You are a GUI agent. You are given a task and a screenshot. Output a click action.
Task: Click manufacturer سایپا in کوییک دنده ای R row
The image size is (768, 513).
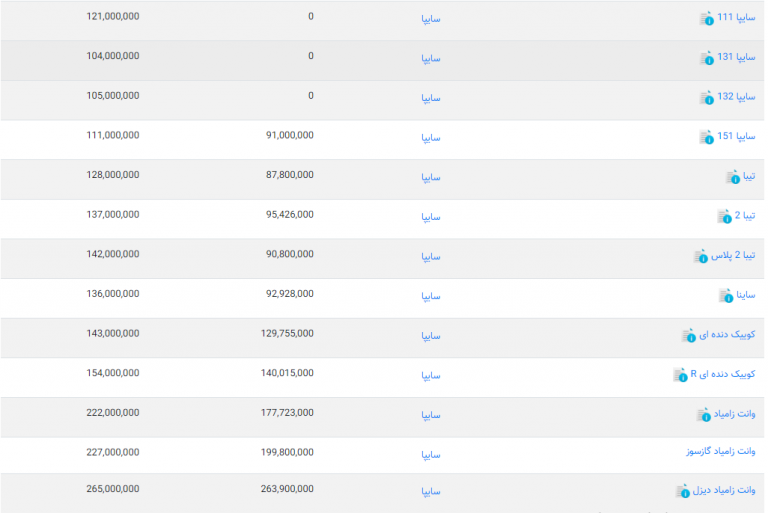(431, 376)
